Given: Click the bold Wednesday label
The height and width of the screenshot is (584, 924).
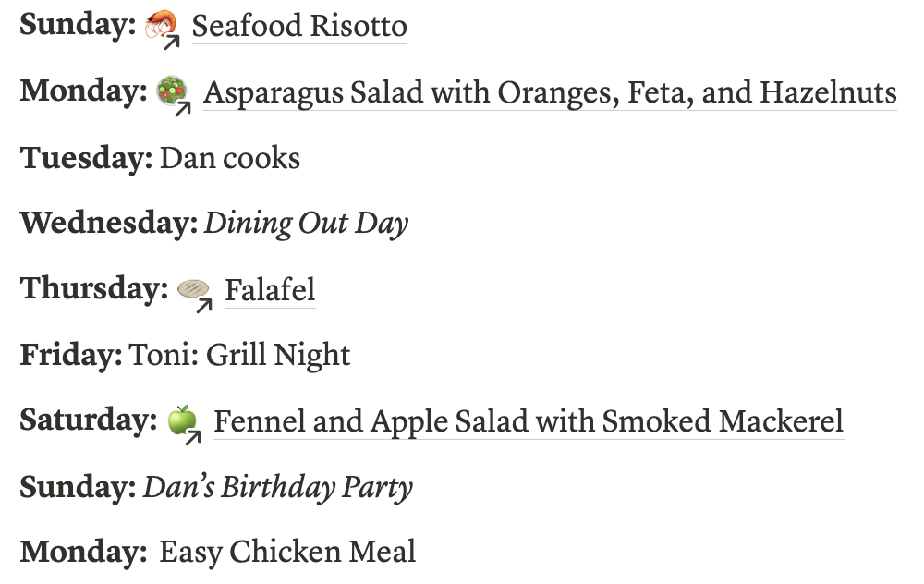Looking at the screenshot, I should click(109, 224).
